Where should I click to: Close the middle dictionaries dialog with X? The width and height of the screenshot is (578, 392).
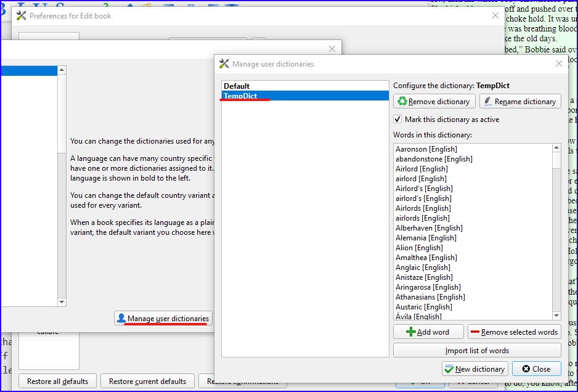tap(332, 49)
